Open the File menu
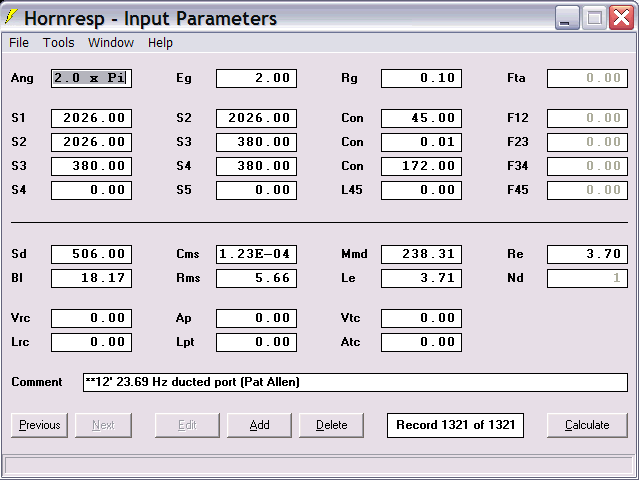Viewport: 639px width, 480px height. 19,43
